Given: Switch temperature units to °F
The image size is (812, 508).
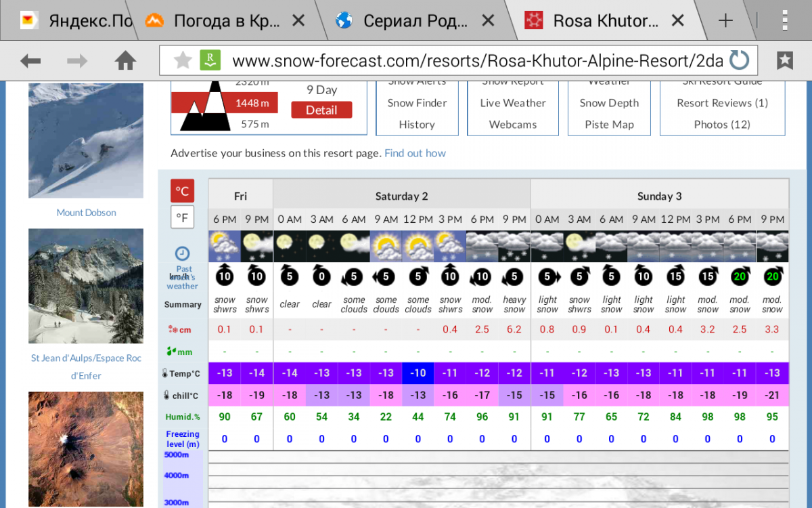Looking at the screenshot, I should click(182, 217).
